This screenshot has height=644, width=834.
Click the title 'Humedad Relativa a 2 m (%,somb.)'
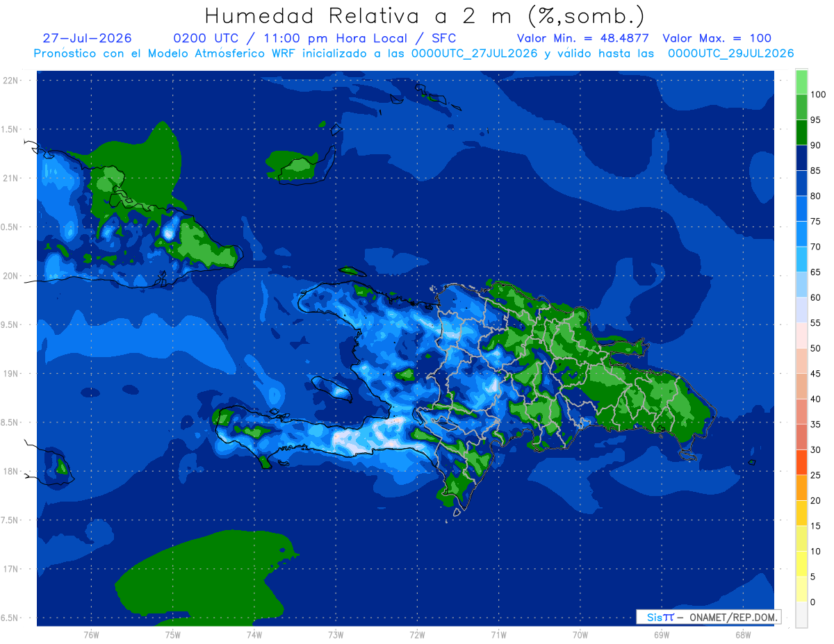(x=425, y=15)
